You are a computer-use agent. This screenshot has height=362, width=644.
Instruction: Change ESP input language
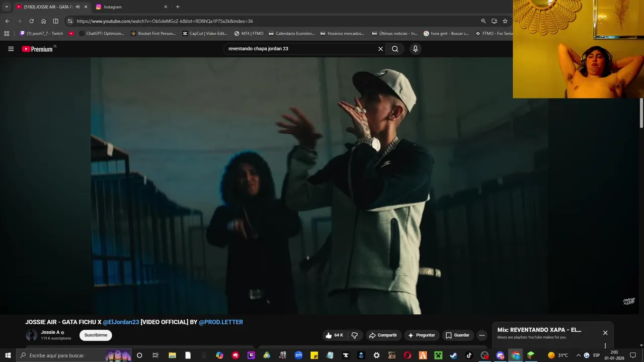[x=596, y=355]
